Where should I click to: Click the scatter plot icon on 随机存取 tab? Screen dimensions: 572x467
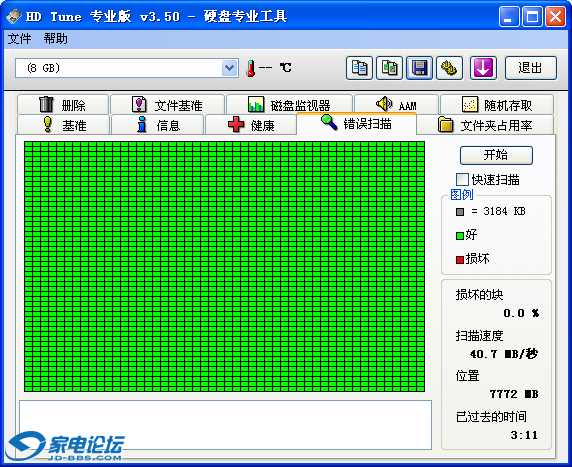click(469, 104)
